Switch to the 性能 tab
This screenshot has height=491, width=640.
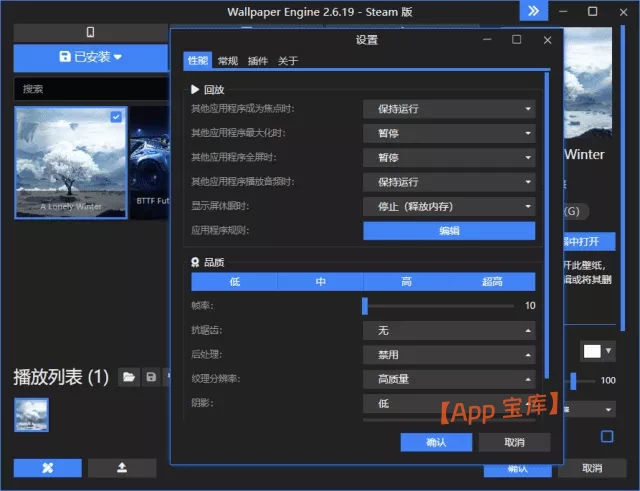[x=198, y=61]
